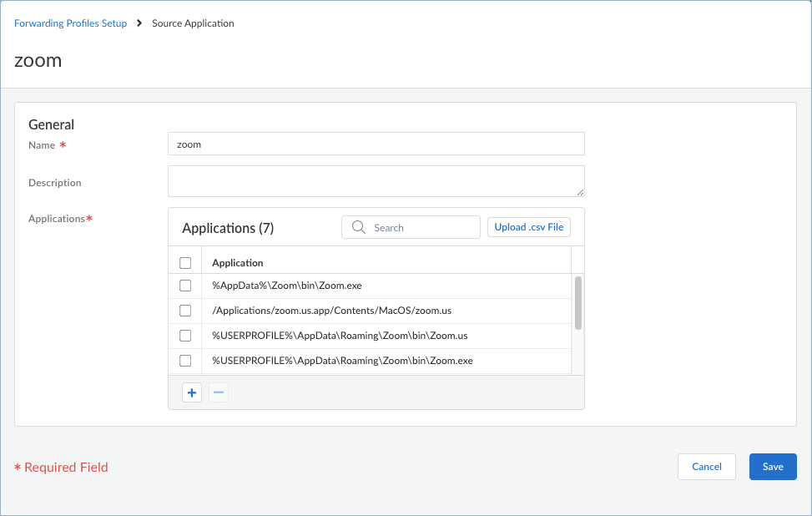Click the minus icon to remove application
812x516 pixels.
[218, 392]
